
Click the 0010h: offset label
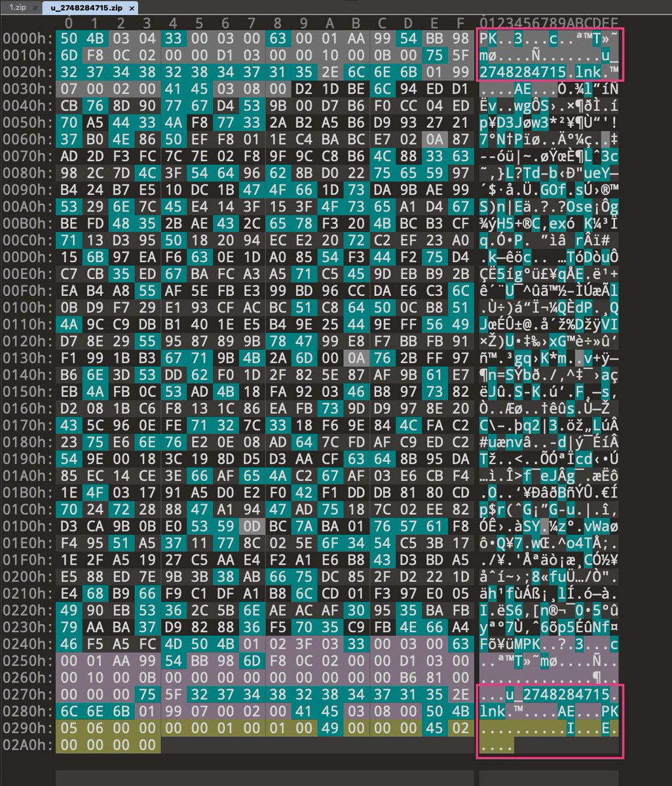click(x=26, y=54)
